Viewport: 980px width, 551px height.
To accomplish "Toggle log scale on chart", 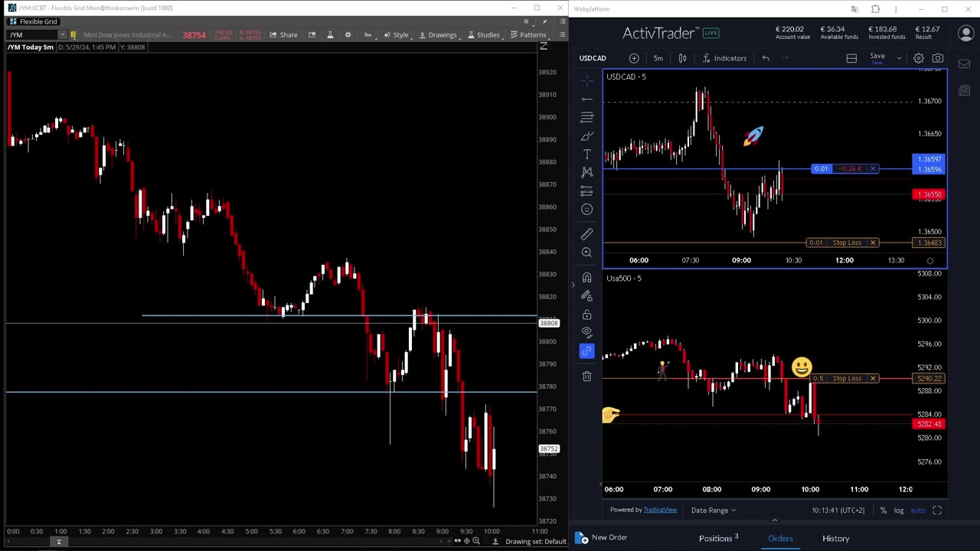I will click(x=899, y=510).
